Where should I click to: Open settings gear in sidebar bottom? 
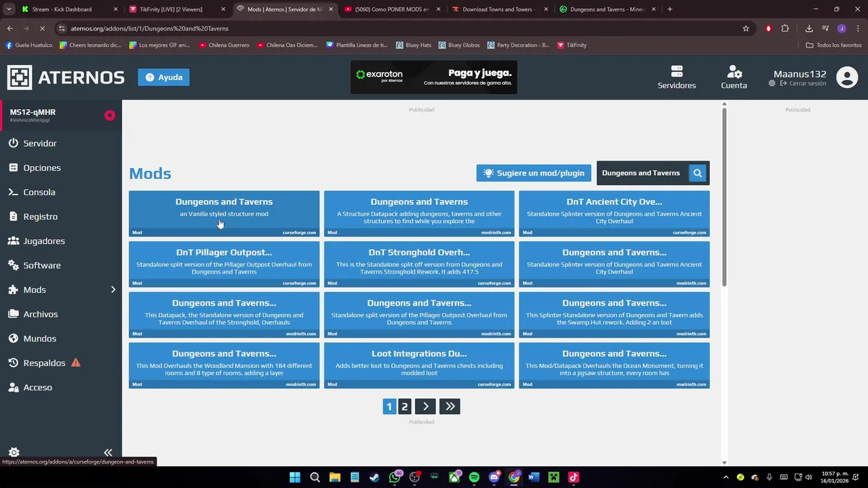(x=14, y=452)
